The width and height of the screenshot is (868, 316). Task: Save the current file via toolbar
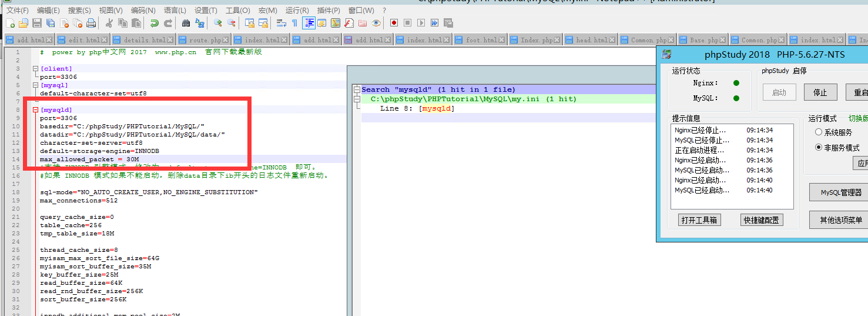[x=37, y=23]
